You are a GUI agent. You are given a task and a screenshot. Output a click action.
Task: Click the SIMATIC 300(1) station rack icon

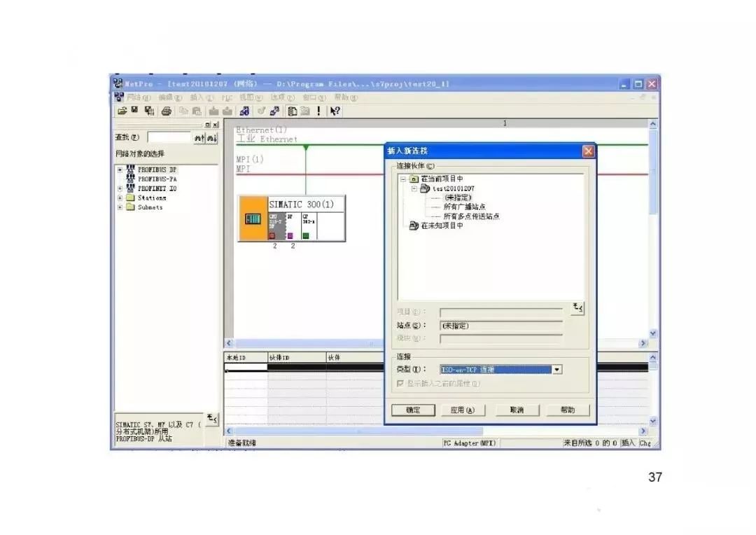point(253,218)
